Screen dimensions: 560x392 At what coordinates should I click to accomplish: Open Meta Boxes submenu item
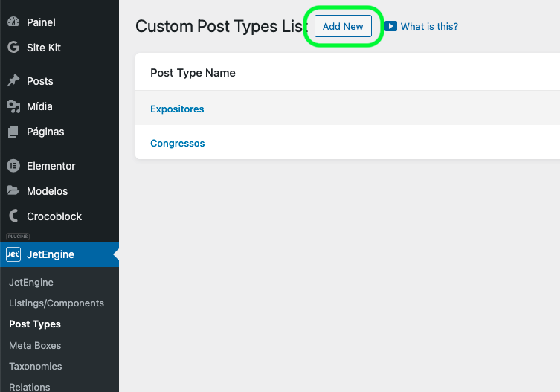(x=35, y=346)
